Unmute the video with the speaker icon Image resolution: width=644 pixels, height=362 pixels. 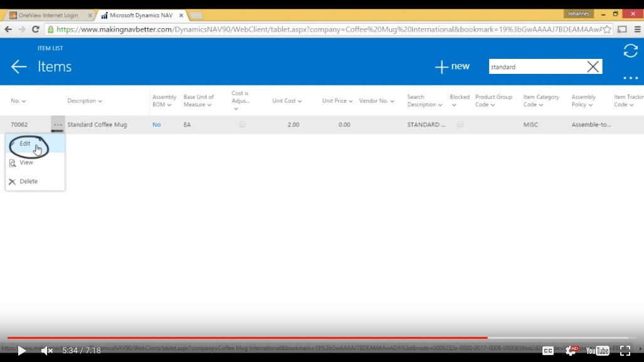tap(46, 351)
